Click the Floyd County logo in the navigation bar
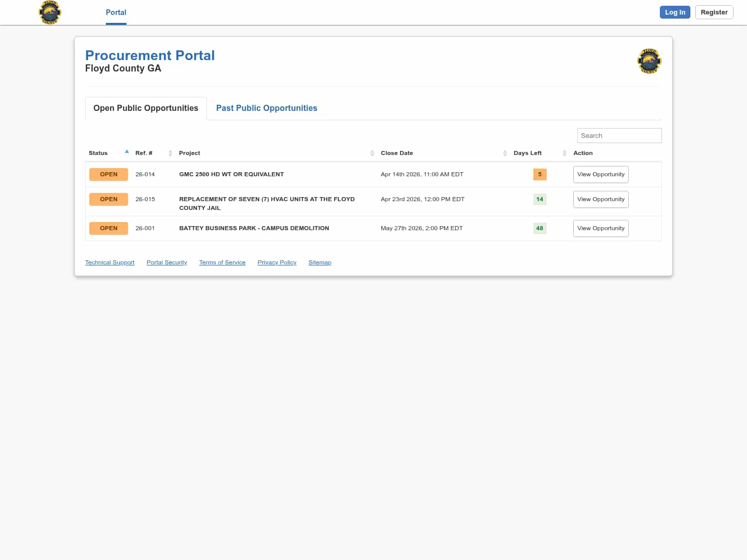 tap(49, 12)
